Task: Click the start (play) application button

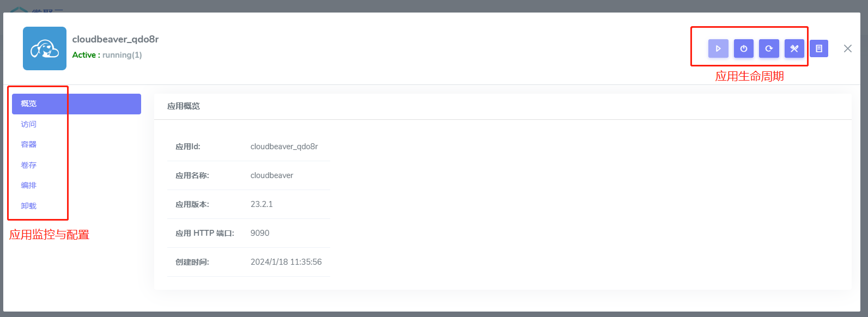Action: click(718, 48)
